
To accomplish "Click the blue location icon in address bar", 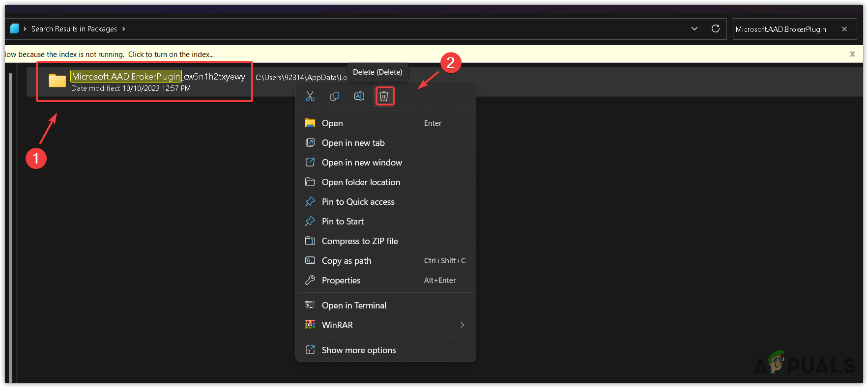I will point(15,28).
